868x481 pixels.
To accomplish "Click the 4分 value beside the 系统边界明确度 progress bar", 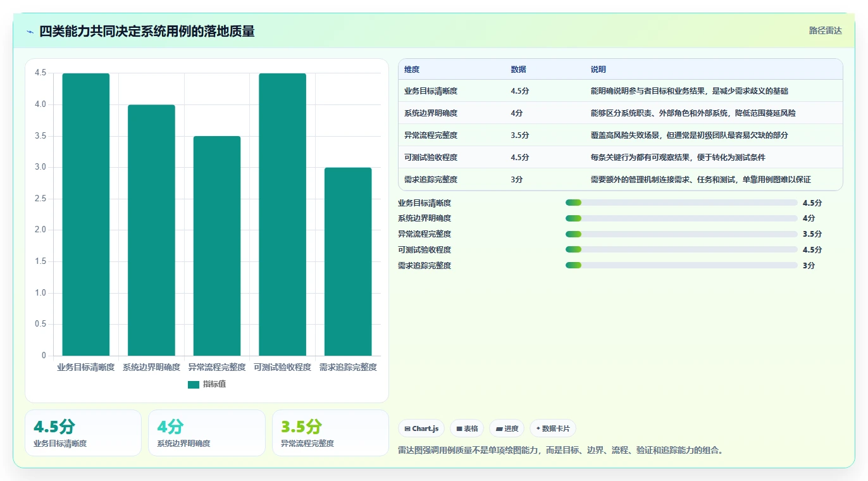I will (809, 218).
